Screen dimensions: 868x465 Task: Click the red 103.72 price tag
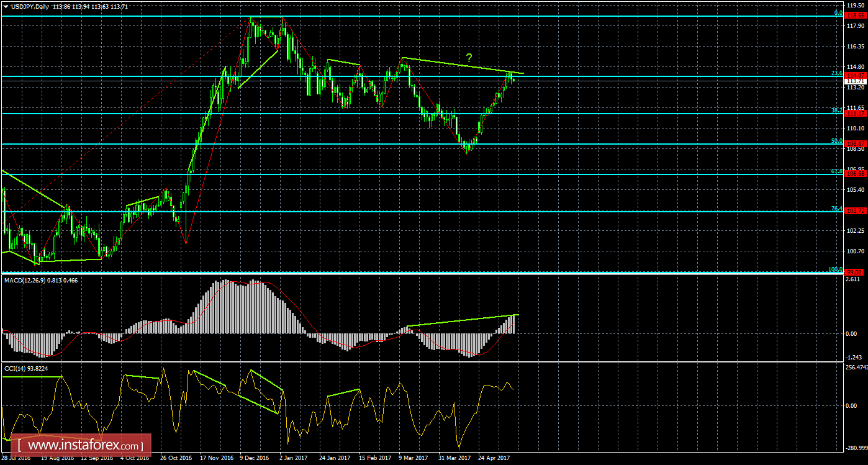coord(856,211)
